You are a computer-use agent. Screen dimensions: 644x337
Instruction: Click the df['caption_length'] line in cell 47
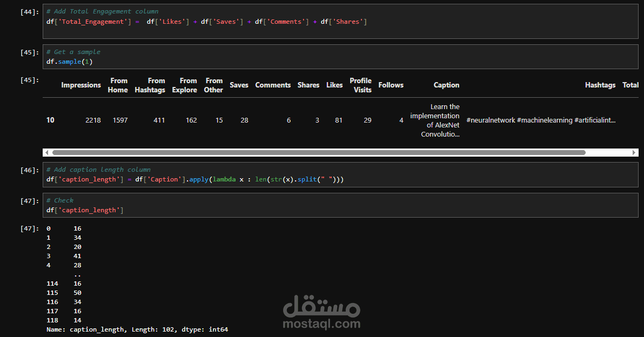point(85,210)
